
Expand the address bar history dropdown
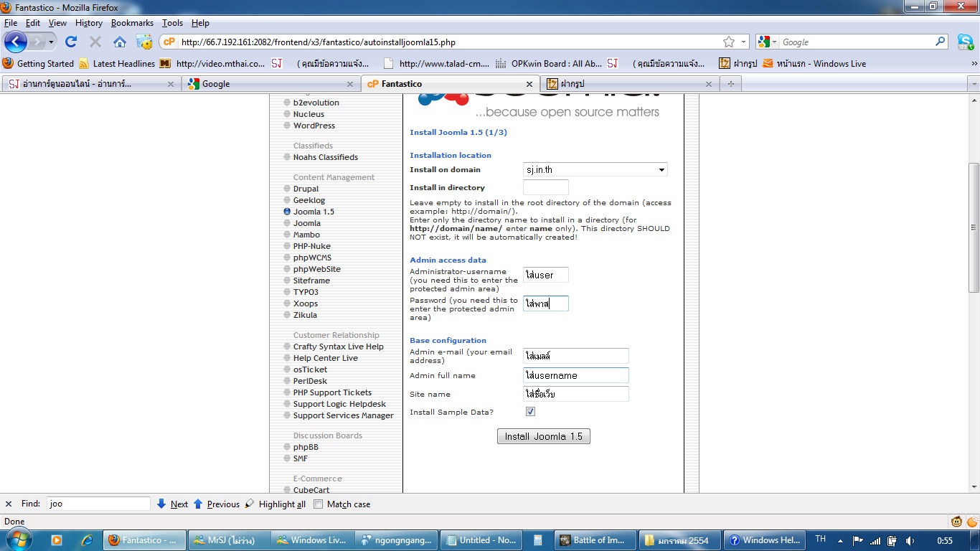(x=743, y=42)
